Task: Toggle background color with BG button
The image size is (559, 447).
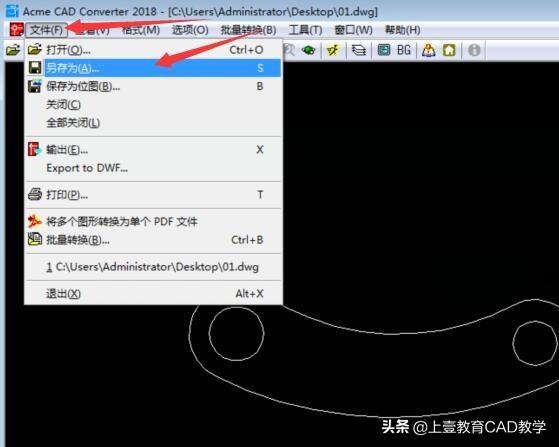Action: point(404,50)
